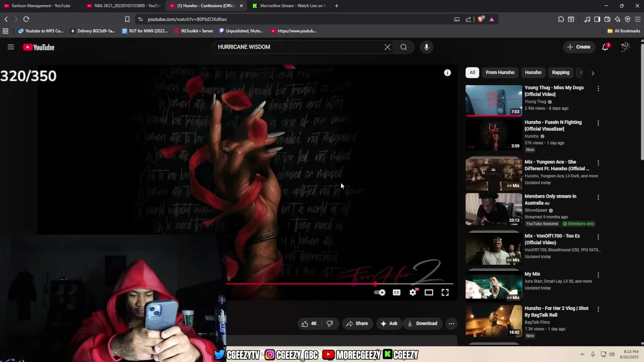Clear the HURRICANE WISDOM search text
The width and height of the screenshot is (644, 362).
387,47
